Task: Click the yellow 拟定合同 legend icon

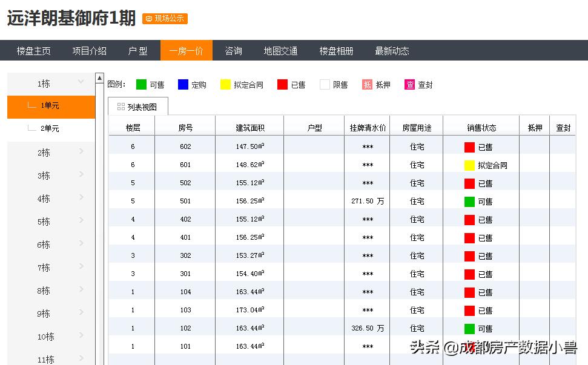Action: (x=226, y=84)
